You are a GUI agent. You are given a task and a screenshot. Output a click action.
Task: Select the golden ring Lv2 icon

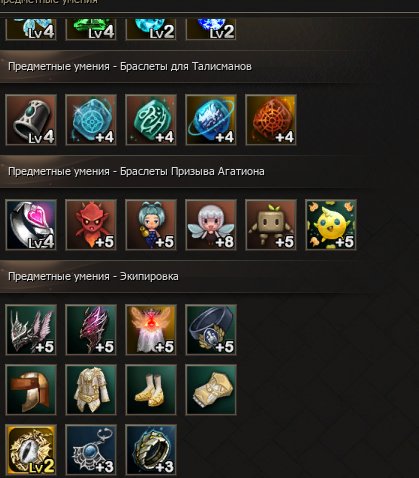click(31, 450)
